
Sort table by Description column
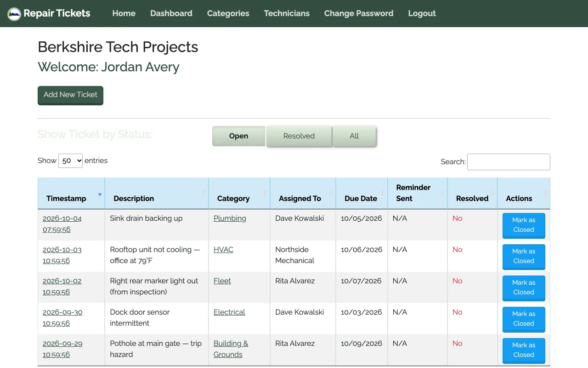pyautogui.click(x=157, y=194)
